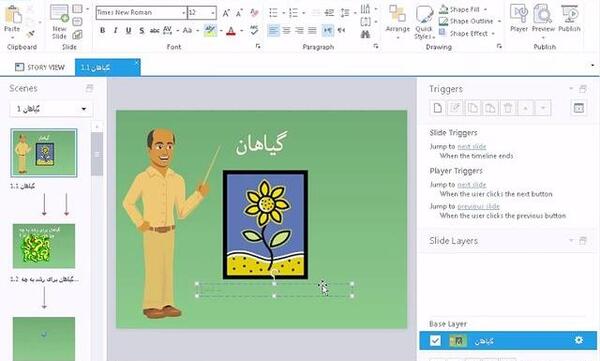Viewport: 600px width, 361px height.
Task: Open the Font dialog launcher
Action: pyautogui.click(x=258, y=46)
